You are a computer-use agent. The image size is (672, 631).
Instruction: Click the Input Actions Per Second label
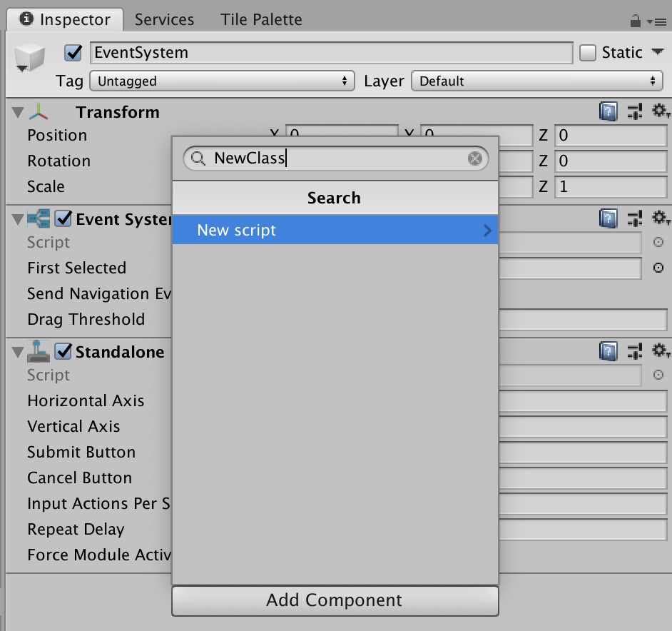pos(99,504)
